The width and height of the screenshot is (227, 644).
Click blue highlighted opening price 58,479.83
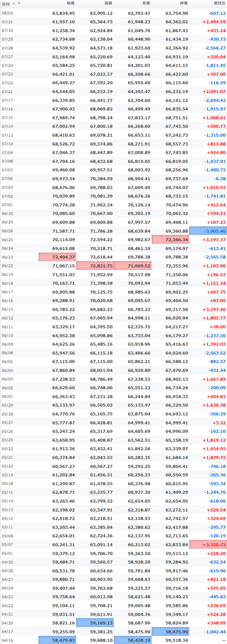click(x=57, y=640)
